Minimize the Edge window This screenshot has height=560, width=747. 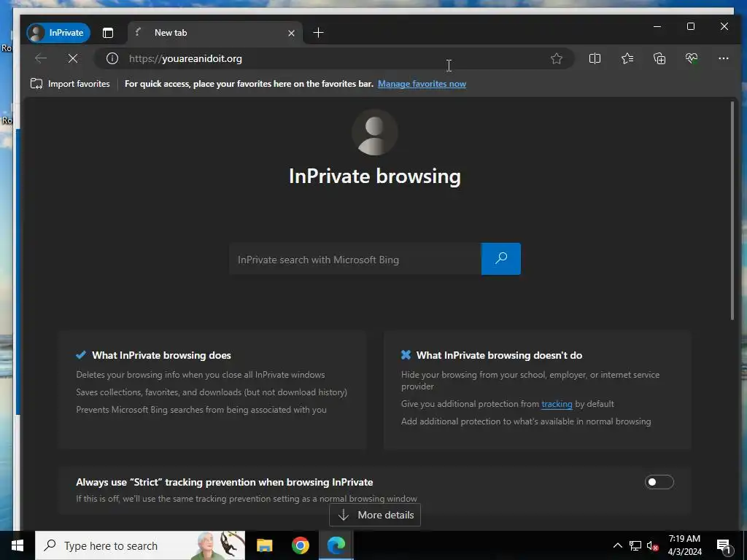coord(657,27)
